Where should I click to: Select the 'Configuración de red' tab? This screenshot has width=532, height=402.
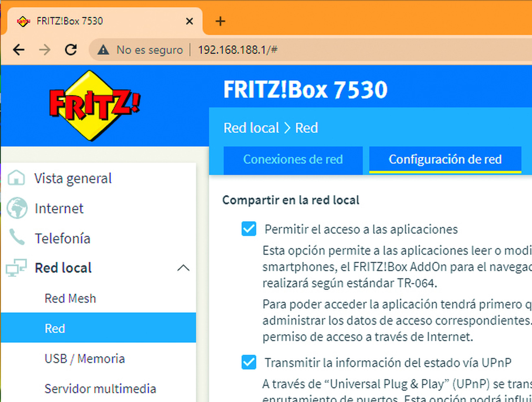445,160
